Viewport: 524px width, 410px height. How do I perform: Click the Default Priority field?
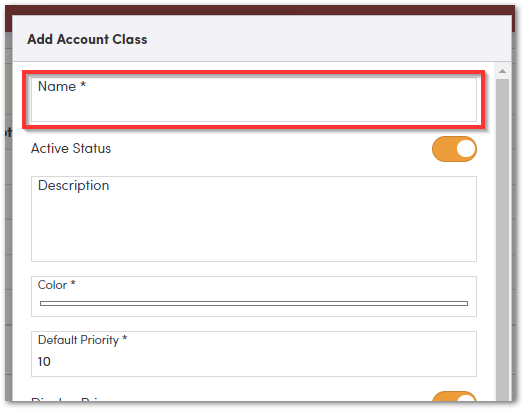point(254,354)
